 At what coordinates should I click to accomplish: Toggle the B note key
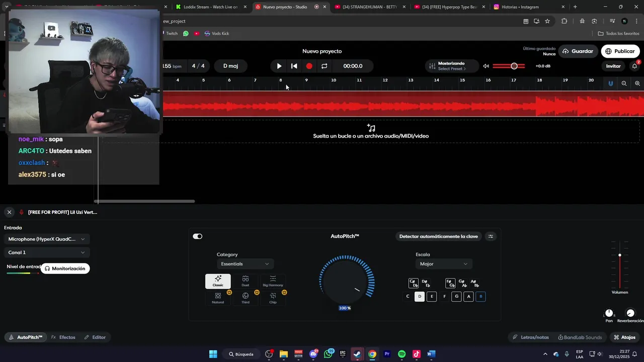[x=480, y=297]
